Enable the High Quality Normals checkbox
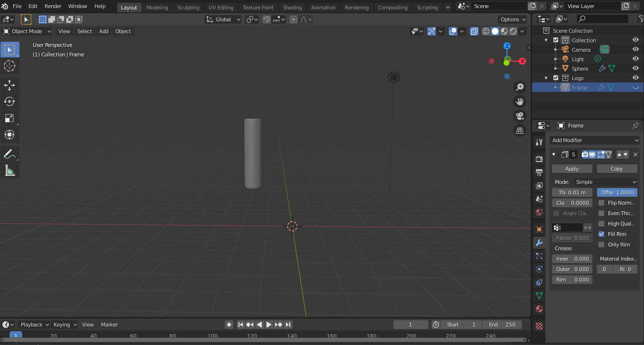Image resolution: width=644 pixels, height=345 pixels. click(x=601, y=224)
